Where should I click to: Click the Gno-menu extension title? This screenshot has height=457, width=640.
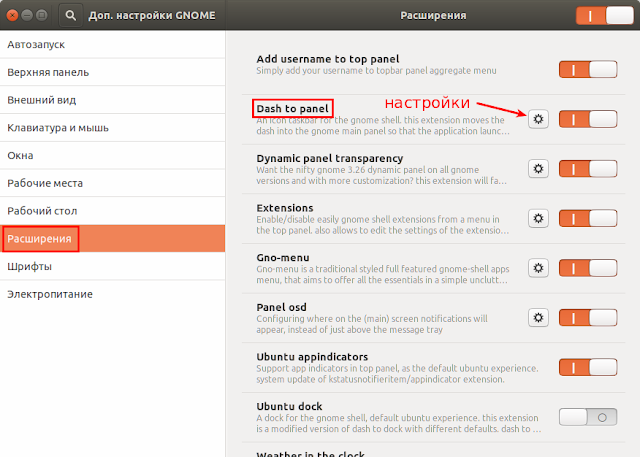(283, 257)
